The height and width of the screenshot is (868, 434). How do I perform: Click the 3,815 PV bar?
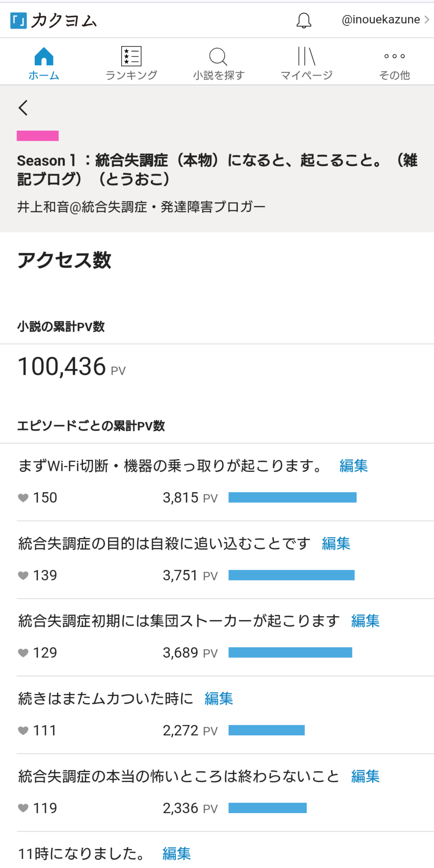click(292, 497)
